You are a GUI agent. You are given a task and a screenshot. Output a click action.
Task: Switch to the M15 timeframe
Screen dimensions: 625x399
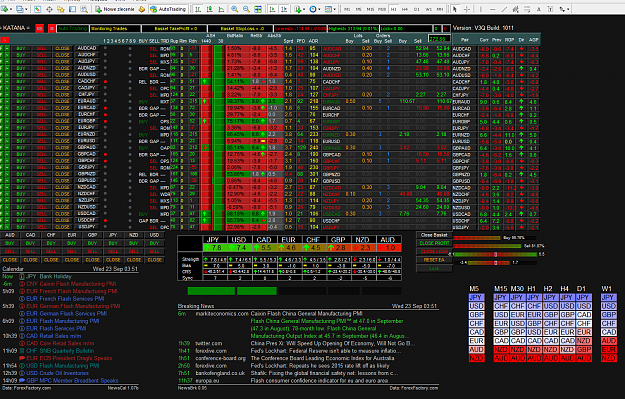pos(370,9)
